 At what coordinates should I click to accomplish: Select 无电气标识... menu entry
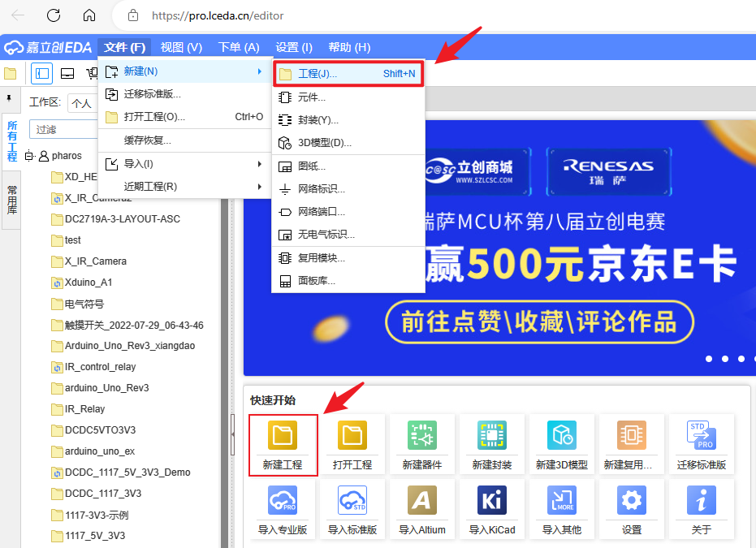348,235
